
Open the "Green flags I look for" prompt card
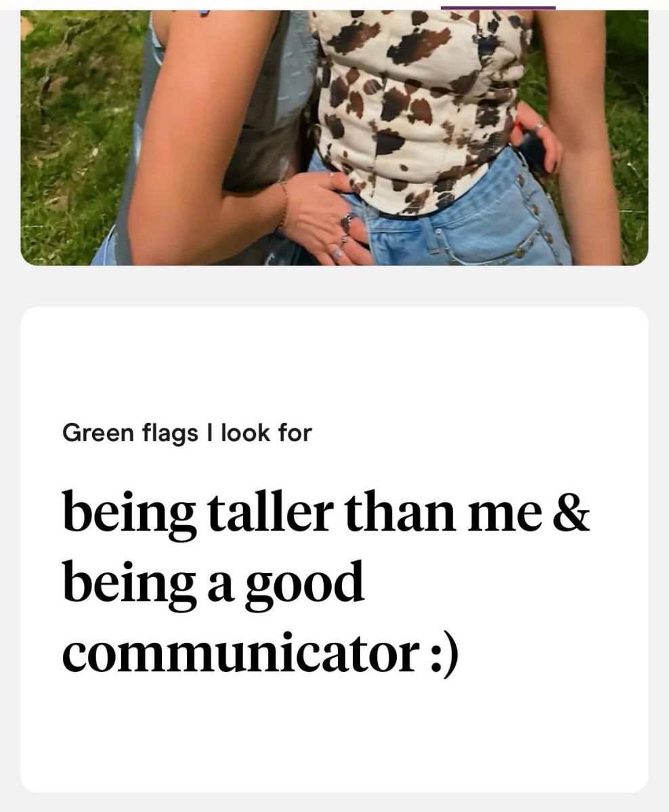pos(334,549)
